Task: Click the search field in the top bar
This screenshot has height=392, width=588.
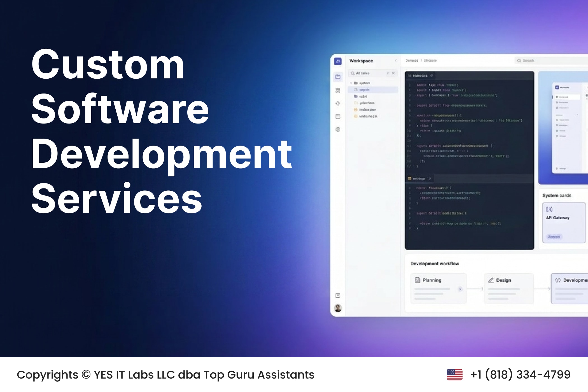Action: coord(551,60)
